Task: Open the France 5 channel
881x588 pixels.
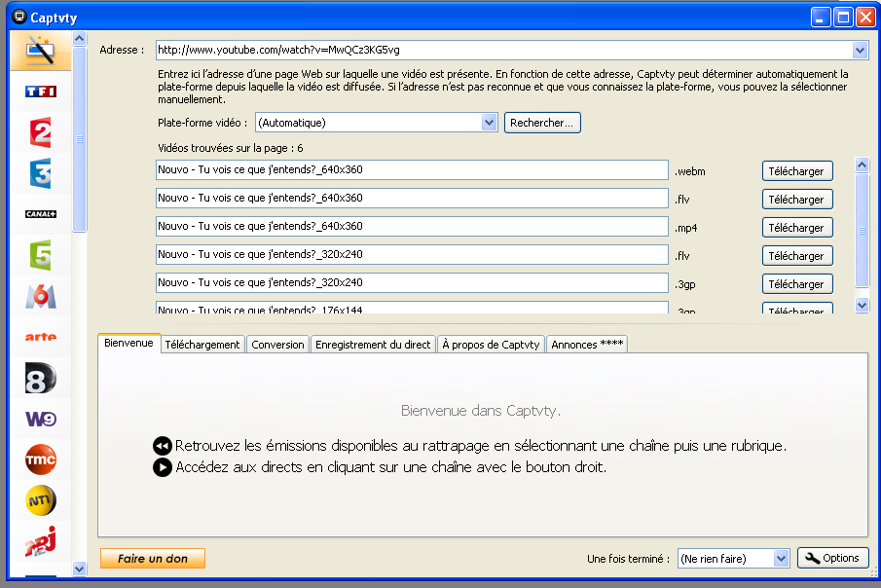Action: [x=41, y=255]
